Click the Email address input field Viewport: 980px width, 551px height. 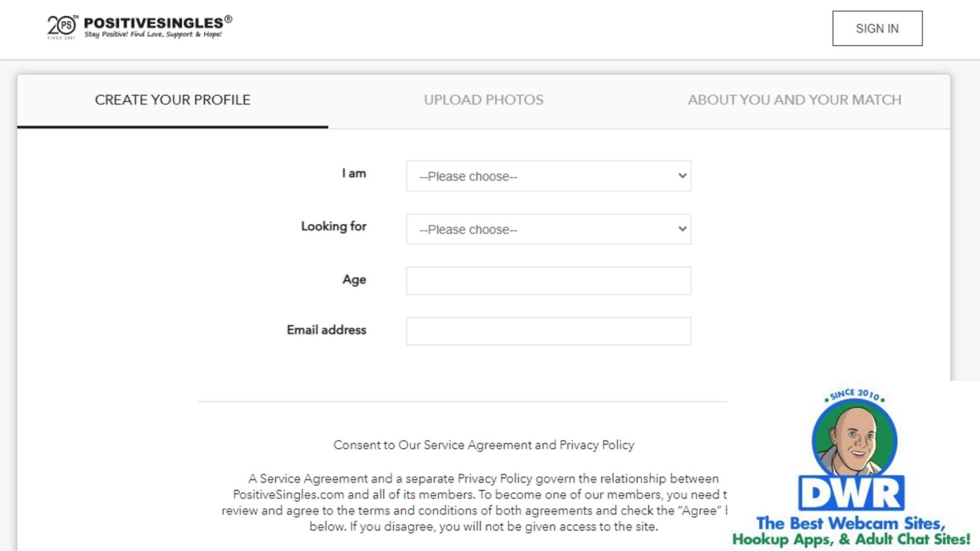(548, 331)
